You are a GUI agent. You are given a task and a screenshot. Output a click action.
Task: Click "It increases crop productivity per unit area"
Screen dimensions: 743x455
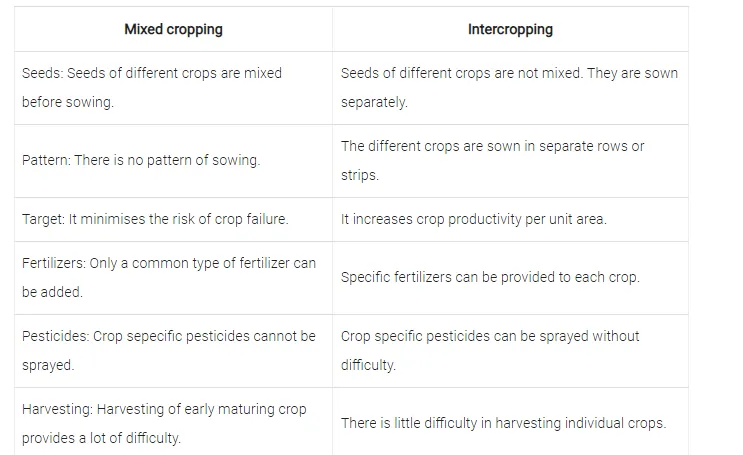(x=473, y=219)
